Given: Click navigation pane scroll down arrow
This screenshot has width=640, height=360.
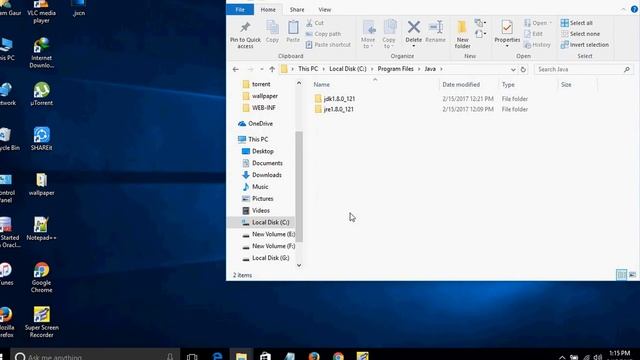Looking at the screenshot, I should tap(299, 265).
